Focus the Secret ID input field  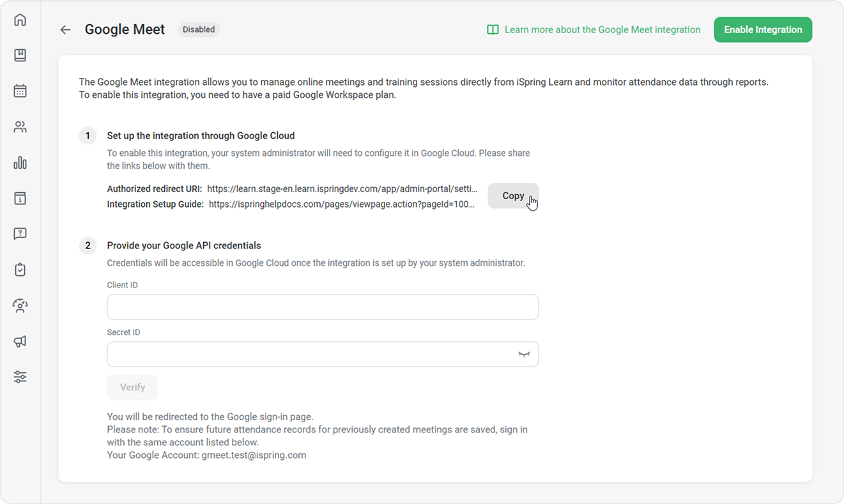pyautogui.click(x=310, y=354)
